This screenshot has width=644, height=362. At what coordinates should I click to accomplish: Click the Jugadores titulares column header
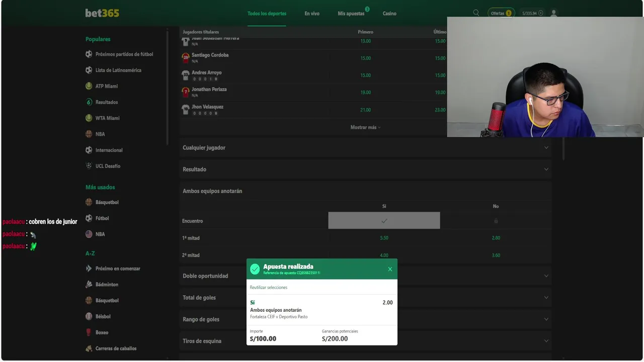pos(201,32)
